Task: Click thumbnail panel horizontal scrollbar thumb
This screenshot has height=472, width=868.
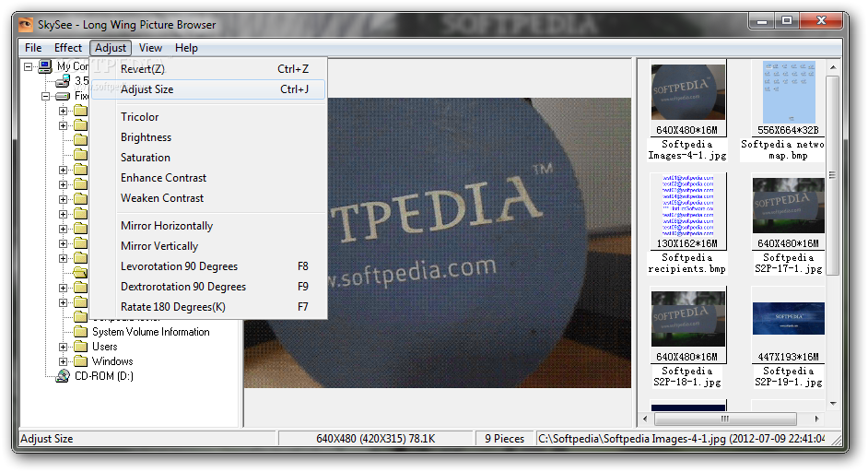Action: point(724,419)
